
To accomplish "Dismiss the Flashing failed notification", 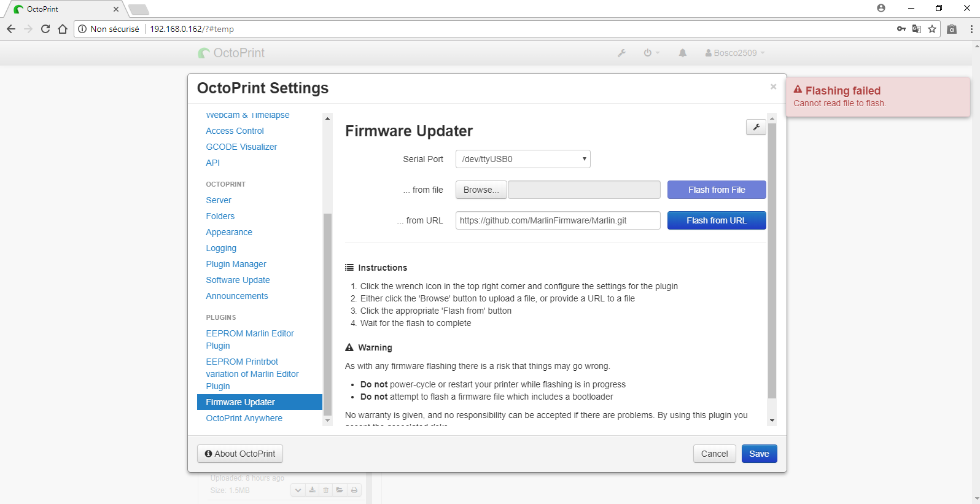I will click(878, 96).
